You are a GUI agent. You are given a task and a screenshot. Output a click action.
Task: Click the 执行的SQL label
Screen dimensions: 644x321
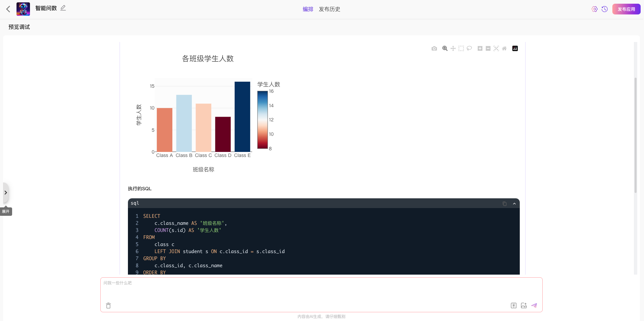(140, 189)
